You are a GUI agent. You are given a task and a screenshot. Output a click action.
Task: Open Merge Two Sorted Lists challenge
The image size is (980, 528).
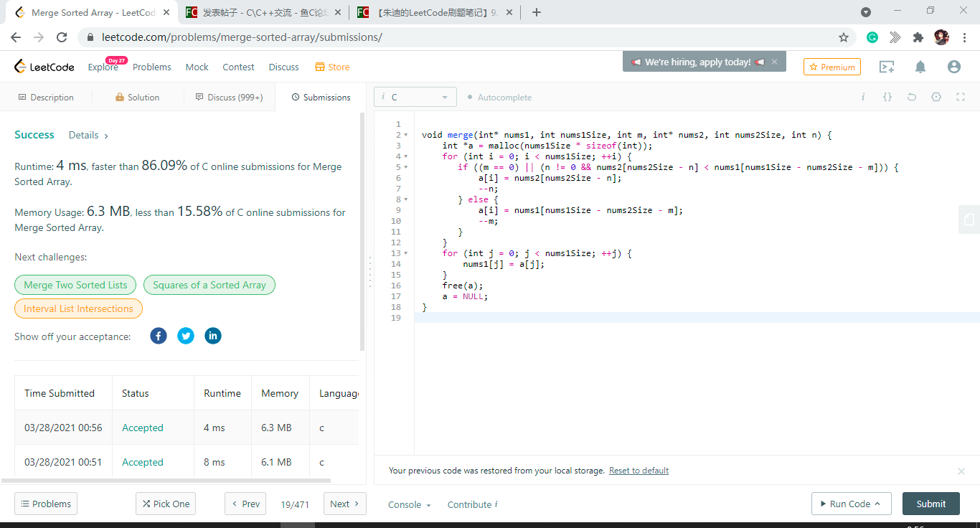pyautogui.click(x=75, y=285)
